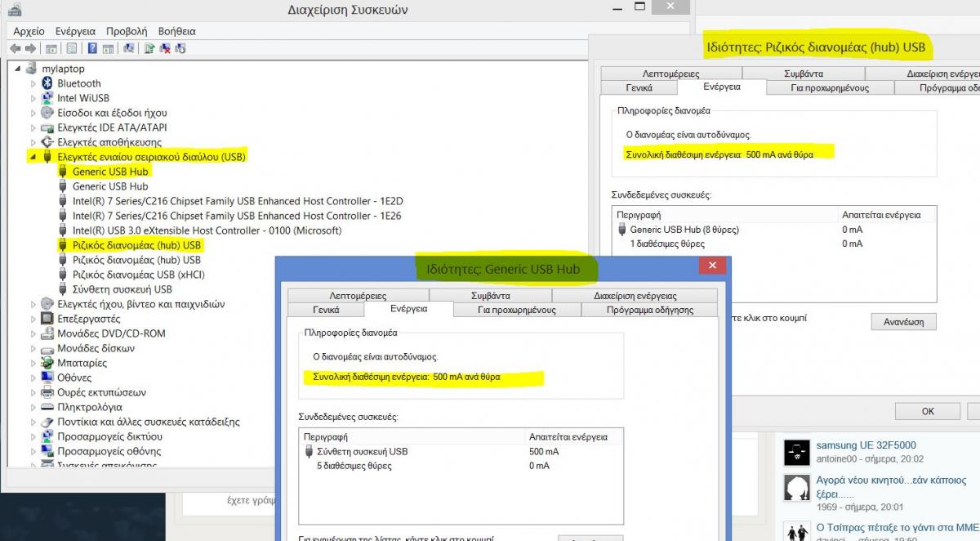Click the Οθόνες monitor icon
This screenshot has width=980, height=541.
(47, 378)
